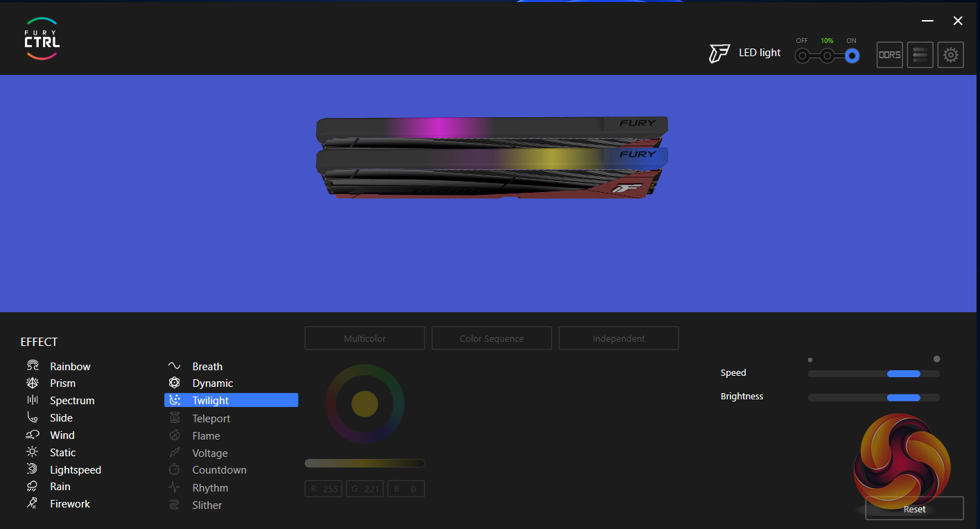The image size is (980, 529).
Task: Open the module list view icon
Action: [920, 55]
